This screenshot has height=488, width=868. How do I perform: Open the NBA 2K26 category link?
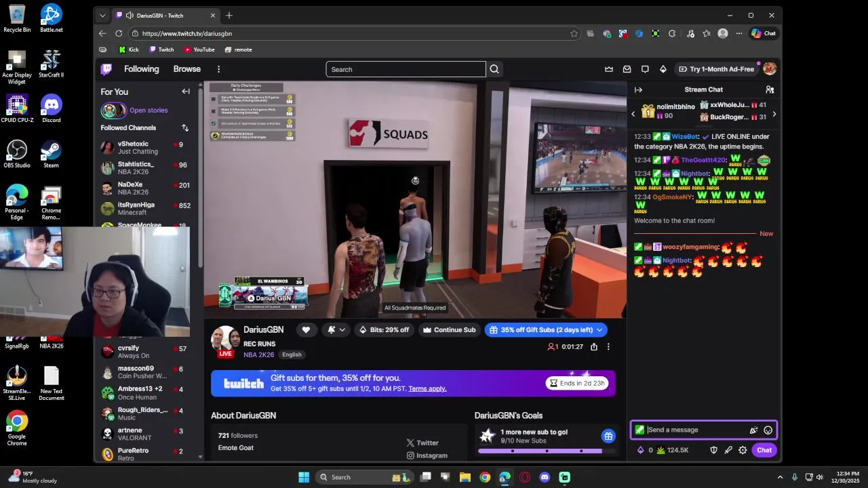258,355
